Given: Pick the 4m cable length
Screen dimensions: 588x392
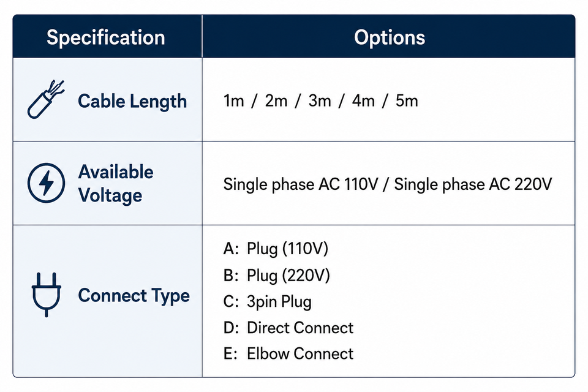Looking at the screenshot, I should tap(363, 101).
